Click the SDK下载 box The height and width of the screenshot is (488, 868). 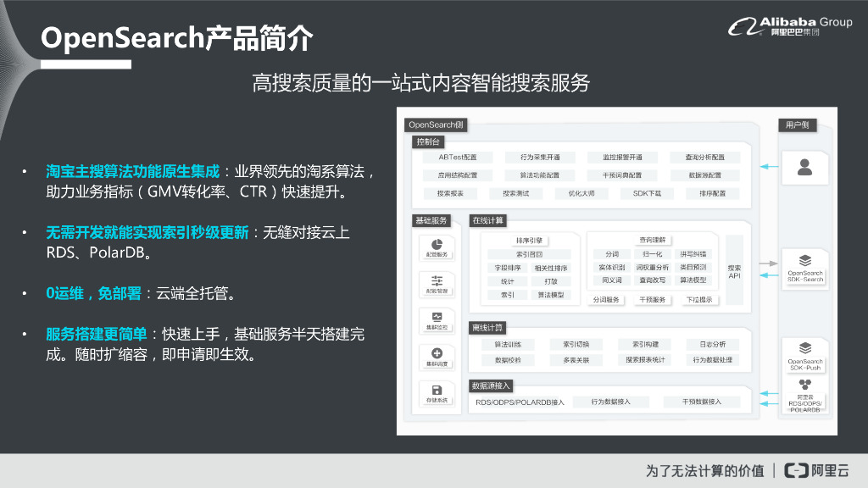tap(647, 194)
